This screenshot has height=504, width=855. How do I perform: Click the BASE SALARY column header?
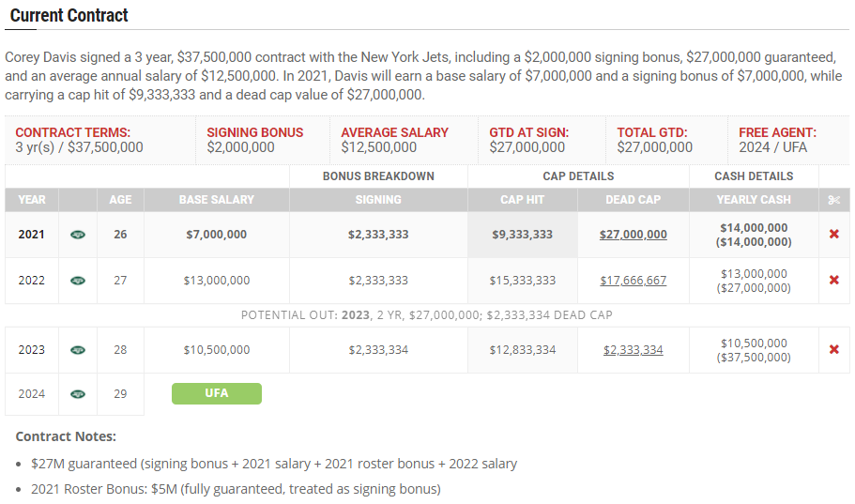point(217,200)
